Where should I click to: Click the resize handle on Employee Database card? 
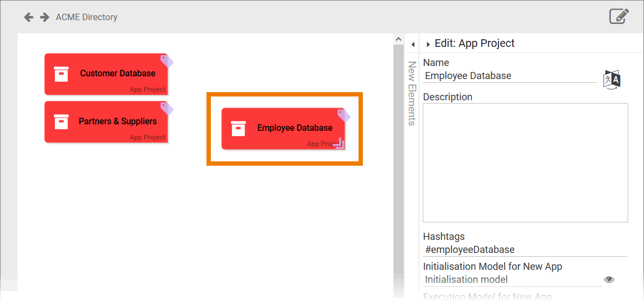point(339,144)
